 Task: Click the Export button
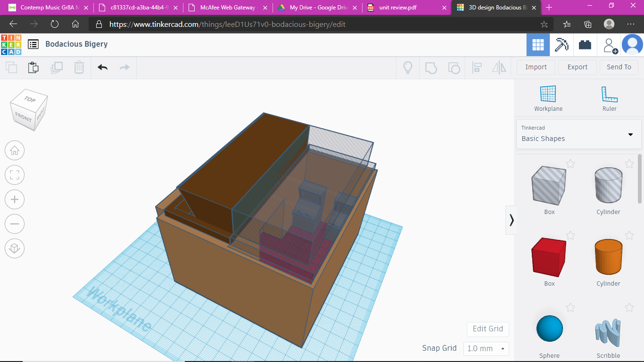pos(578,67)
